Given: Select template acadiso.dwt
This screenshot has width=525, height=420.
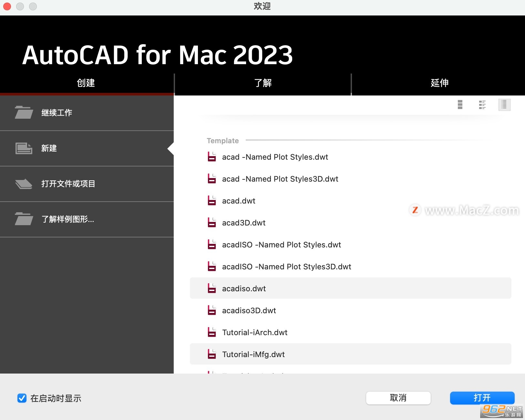Looking at the screenshot, I should pos(351,288).
